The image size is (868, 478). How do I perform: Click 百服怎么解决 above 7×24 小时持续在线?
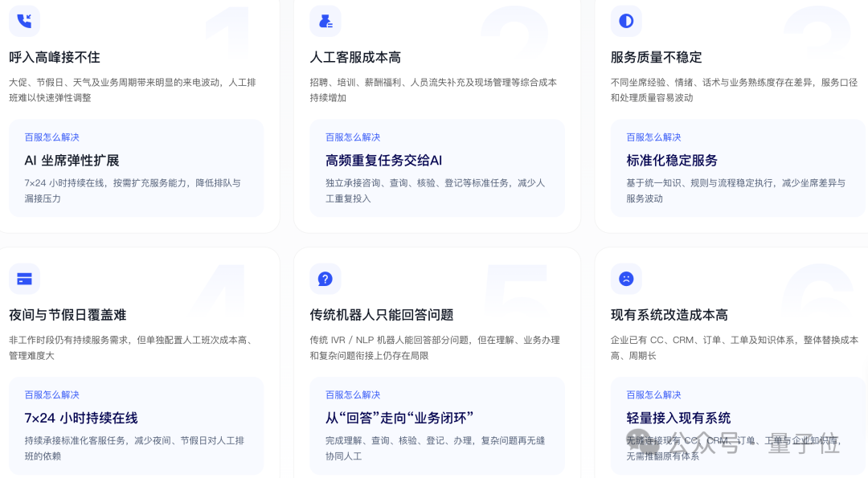coord(52,395)
